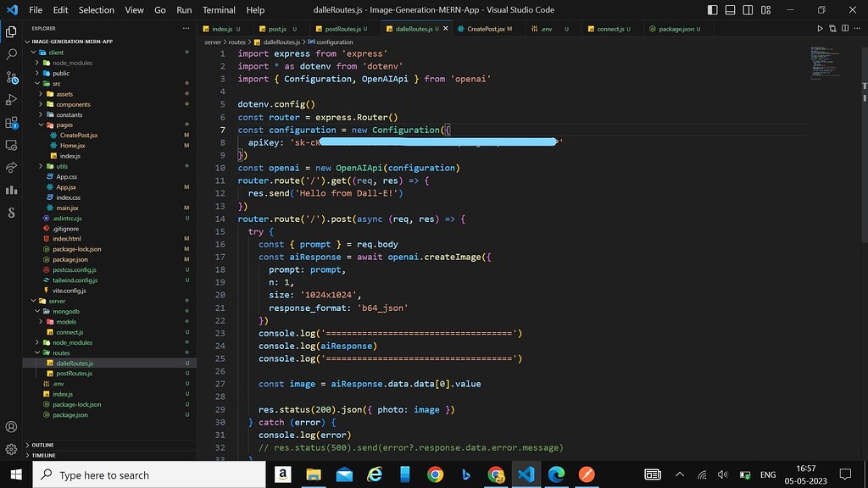The height and width of the screenshot is (488, 868).
Task: Open the Manage gear icon
Action: click(11, 450)
